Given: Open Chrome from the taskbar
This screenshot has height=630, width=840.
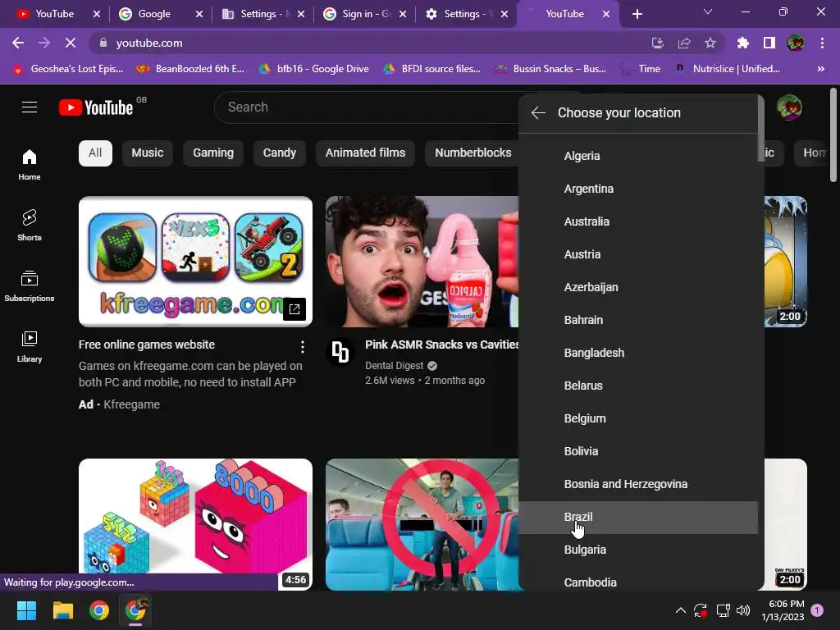Looking at the screenshot, I should pyautogui.click(x=99, y=610).
